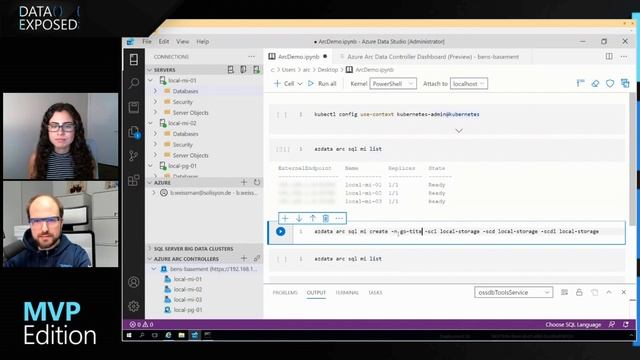Image resolution: width=640 pixels, height=360 pixels.
Task: Refresh the Azure accounts section
Action: (x=257, y=182)
